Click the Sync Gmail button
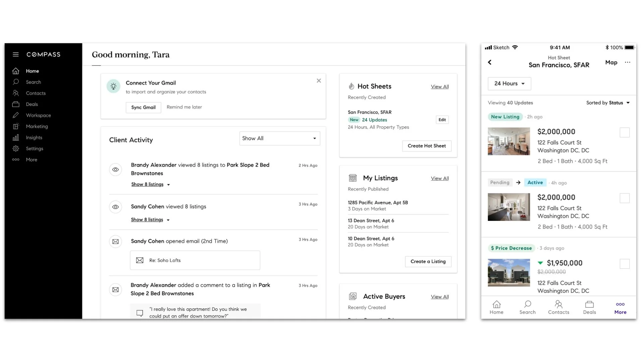 (143, 107)
